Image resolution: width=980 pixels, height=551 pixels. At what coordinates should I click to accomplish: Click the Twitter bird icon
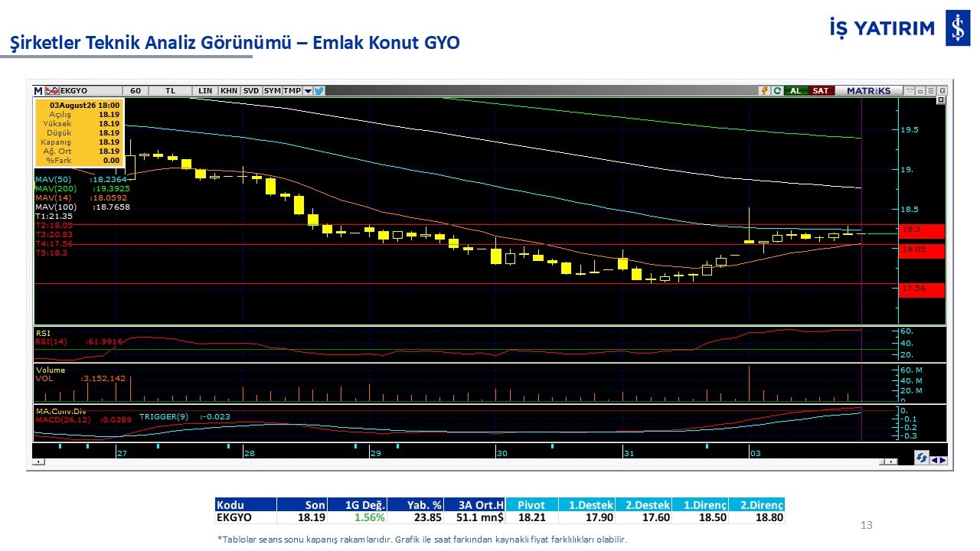(x=319, y=90)
